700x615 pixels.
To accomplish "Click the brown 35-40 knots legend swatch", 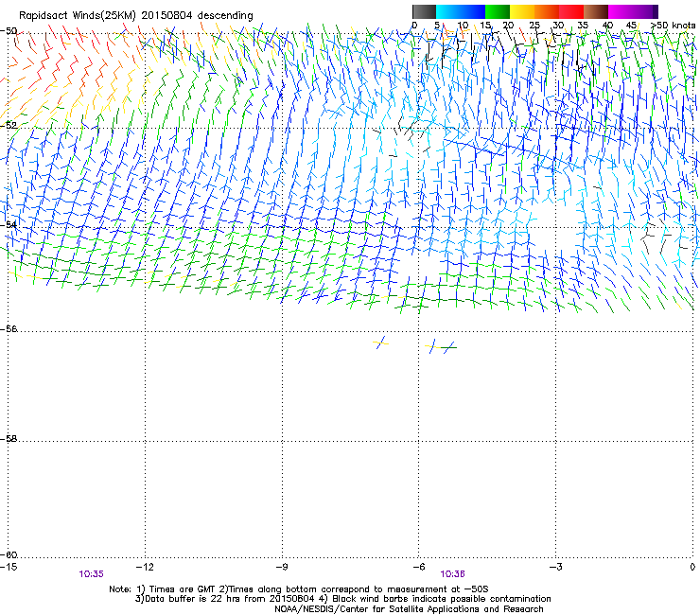I will (596, 11).
